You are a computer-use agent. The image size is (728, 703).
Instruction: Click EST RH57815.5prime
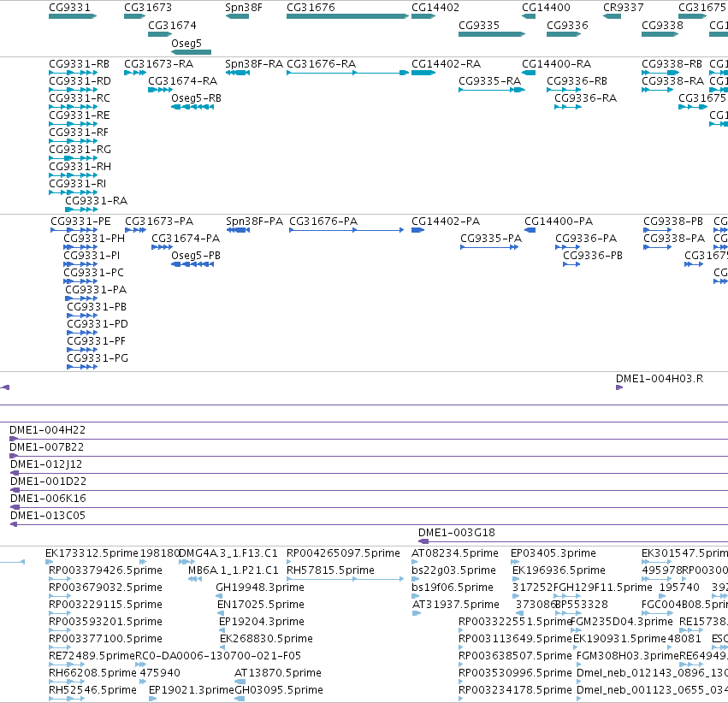[346, 579]
